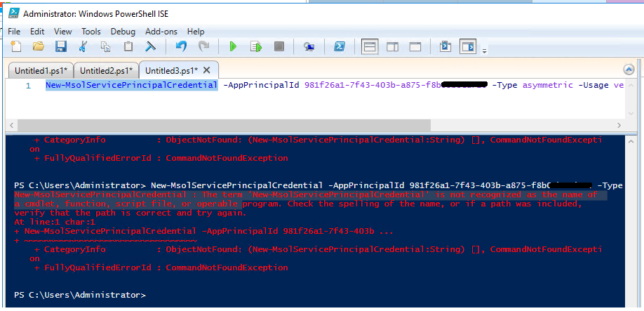Close the Untitled3.ps1 tab
644x311 pixels.
[206, 70]
